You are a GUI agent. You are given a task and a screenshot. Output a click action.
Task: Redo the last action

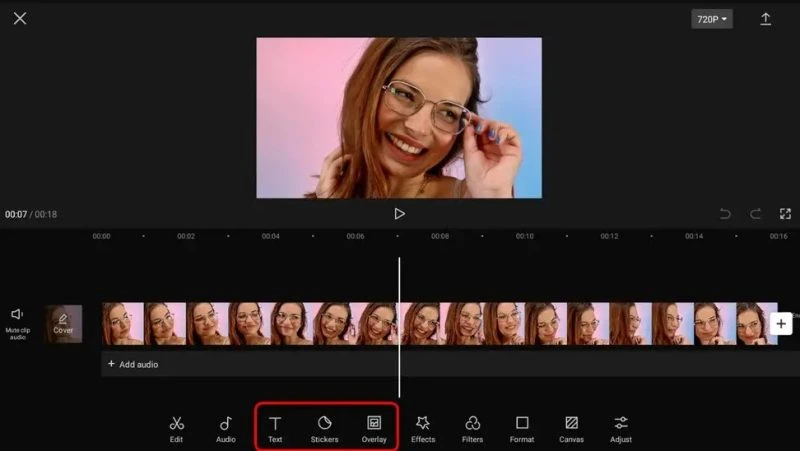click(x=756, y=214)
